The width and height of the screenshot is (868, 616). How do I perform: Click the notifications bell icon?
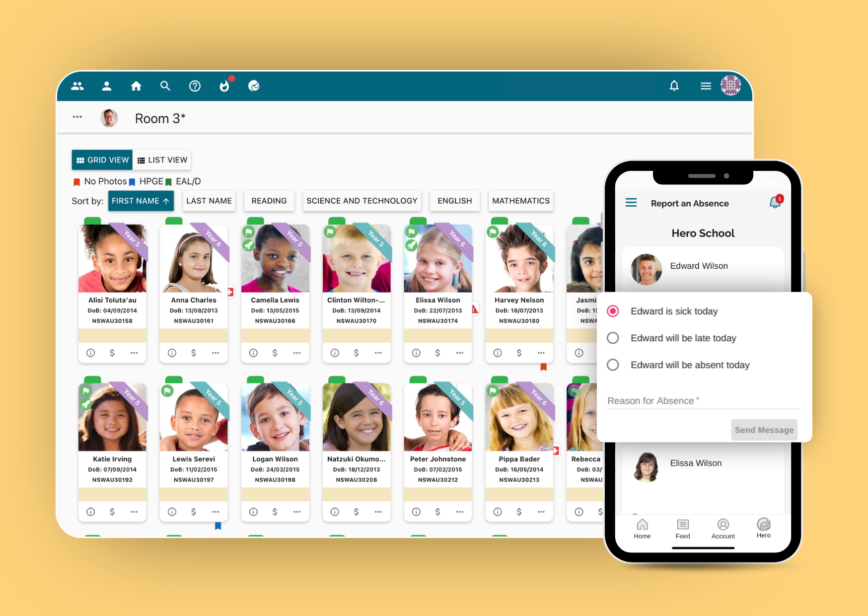point(675,85)
